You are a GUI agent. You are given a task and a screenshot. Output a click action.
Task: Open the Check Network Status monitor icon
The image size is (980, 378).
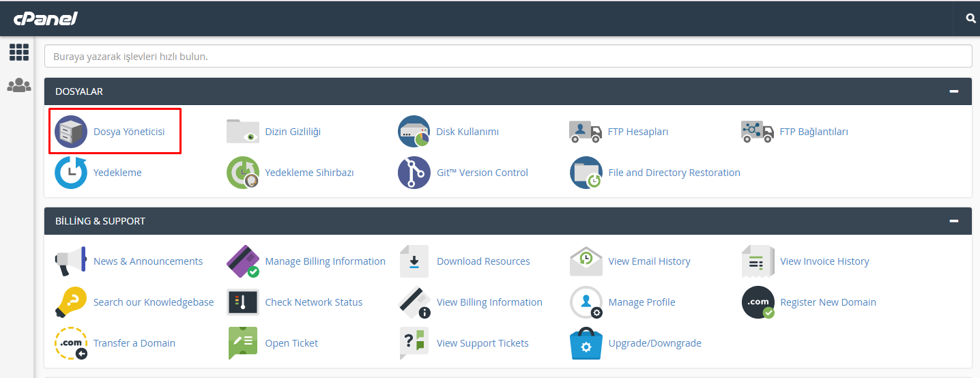click(x=243, y=302)
